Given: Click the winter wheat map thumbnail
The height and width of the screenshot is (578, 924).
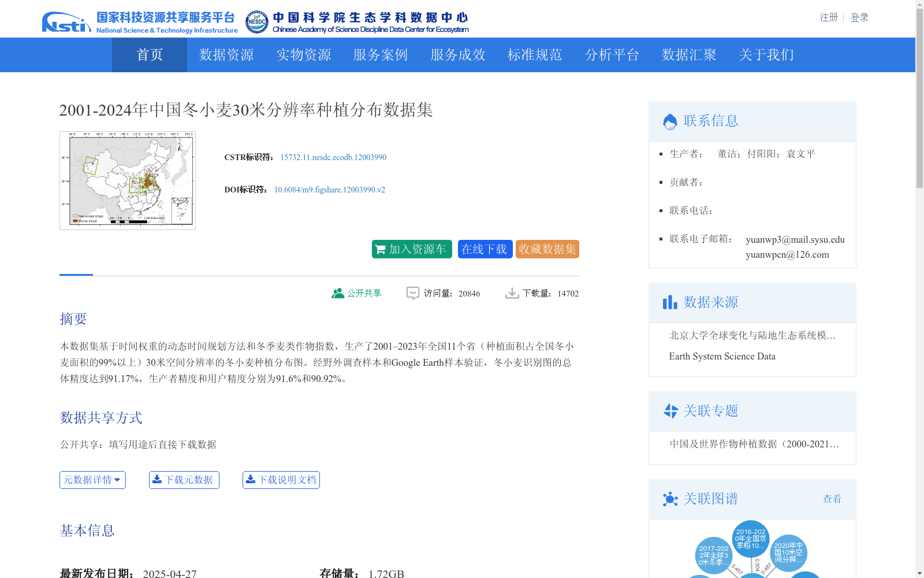Looking at the screenshot, I should point(128,180).
